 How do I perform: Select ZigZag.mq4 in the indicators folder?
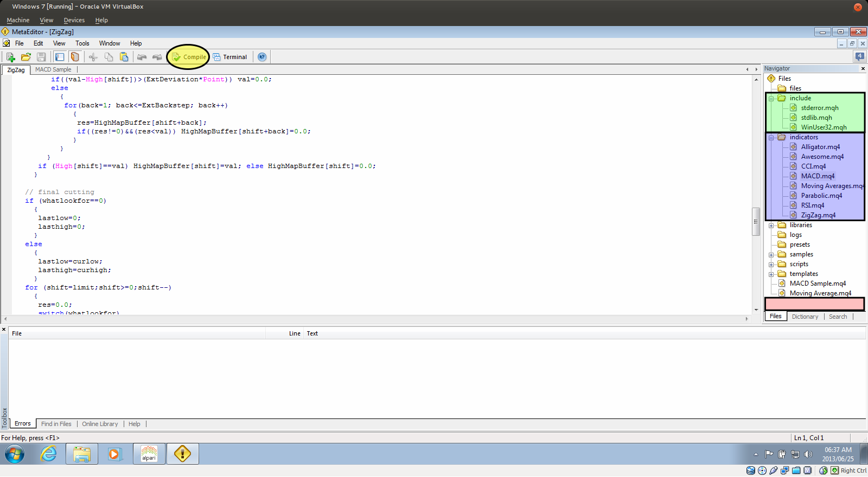click(x=818, y=215)
